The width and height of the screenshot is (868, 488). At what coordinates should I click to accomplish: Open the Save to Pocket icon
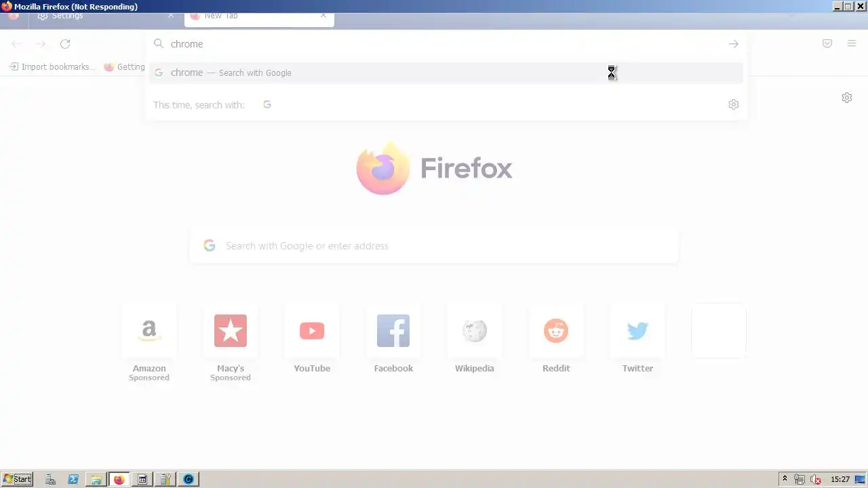(827, 44)
